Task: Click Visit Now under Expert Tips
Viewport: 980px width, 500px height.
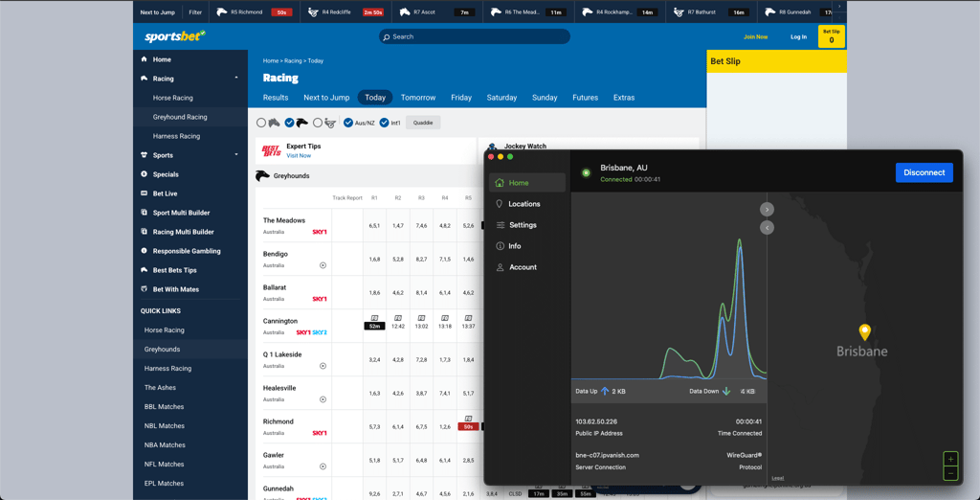Action: point(299,156)
